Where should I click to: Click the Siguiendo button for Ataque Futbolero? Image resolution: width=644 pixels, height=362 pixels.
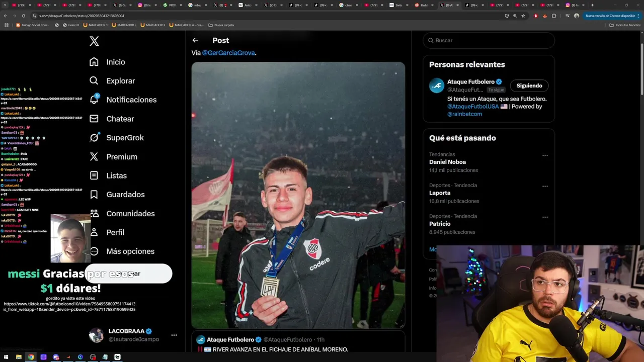click(x=529, y=85)
